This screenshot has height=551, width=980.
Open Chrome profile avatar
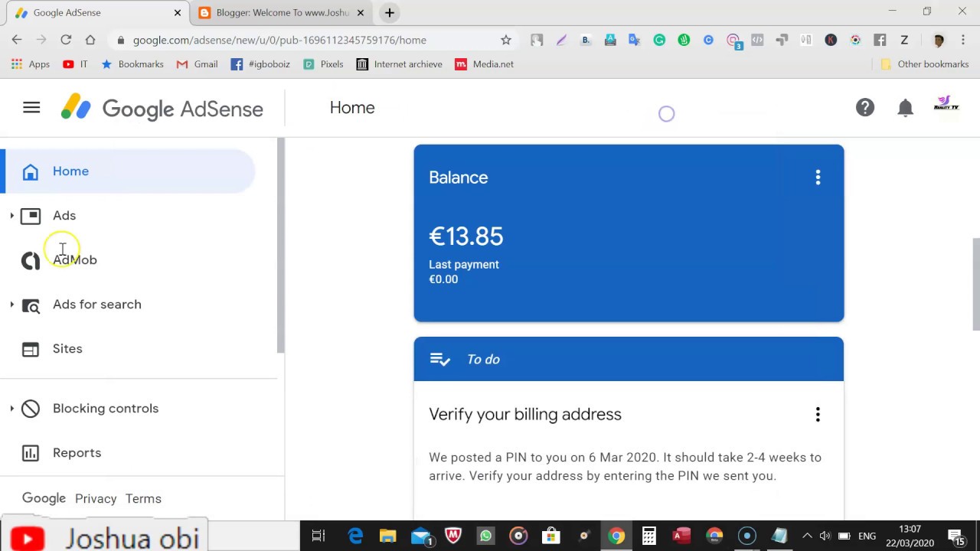point(939,40)
